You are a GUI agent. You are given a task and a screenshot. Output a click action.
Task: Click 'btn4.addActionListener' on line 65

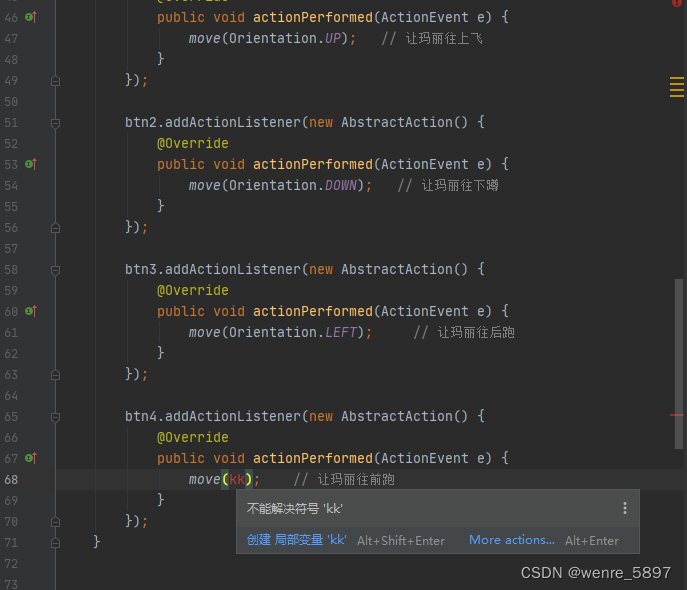[x=212, y=416]
